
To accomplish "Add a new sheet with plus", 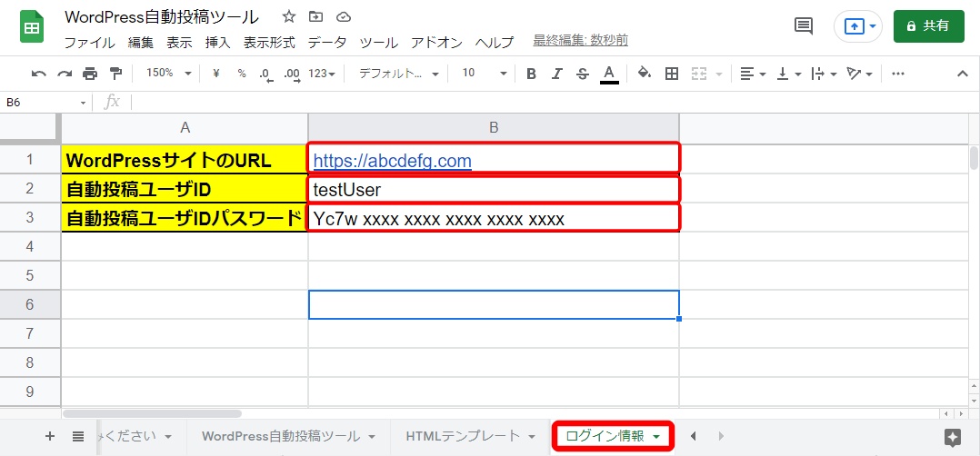I will coord(50,436).
